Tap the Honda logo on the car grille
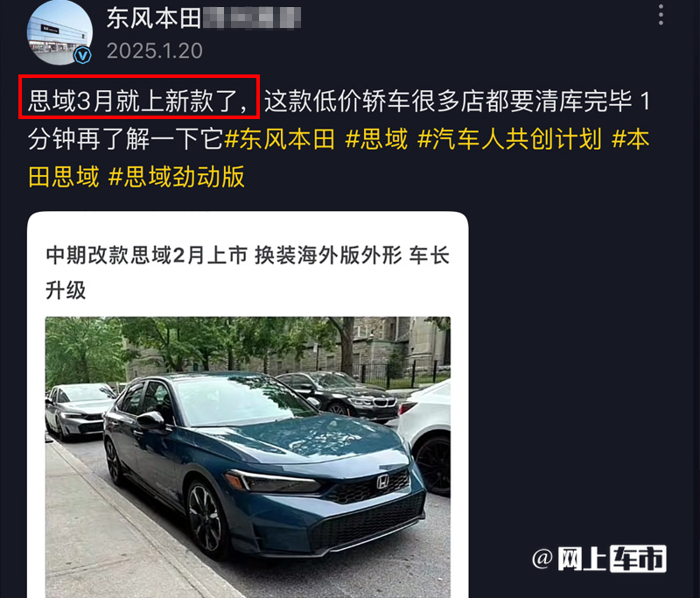Image resolution: width=700 pixels, height=598 pixels. point(382,482)
